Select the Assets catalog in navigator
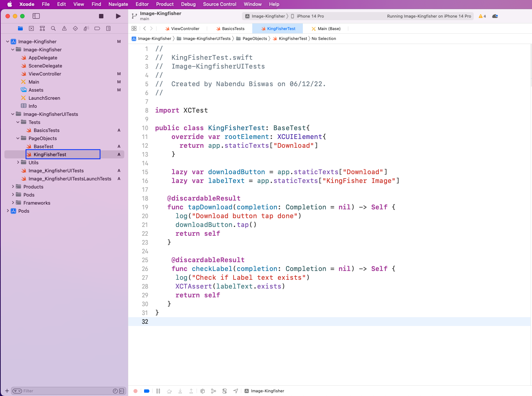 (36, 90)
